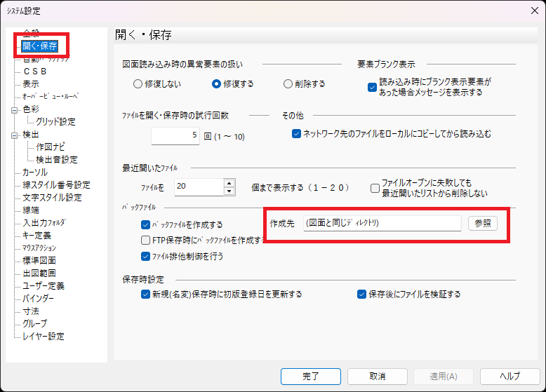Select 文字スタイル設定 tree item
Viewport: 546px width, 392px height.
52,198
